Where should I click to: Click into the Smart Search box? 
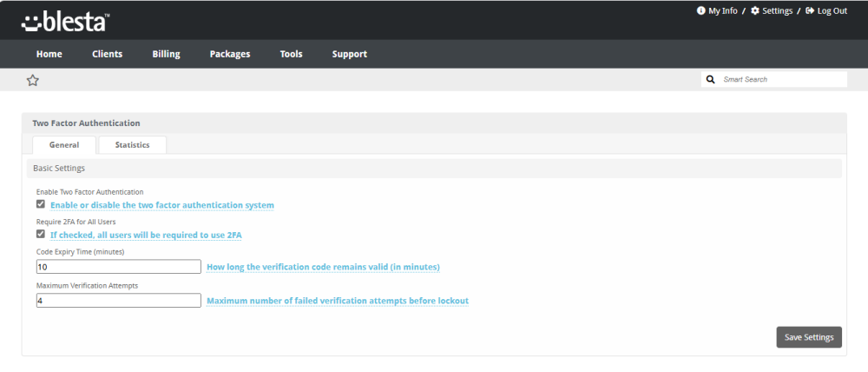[x=781, y=79]
